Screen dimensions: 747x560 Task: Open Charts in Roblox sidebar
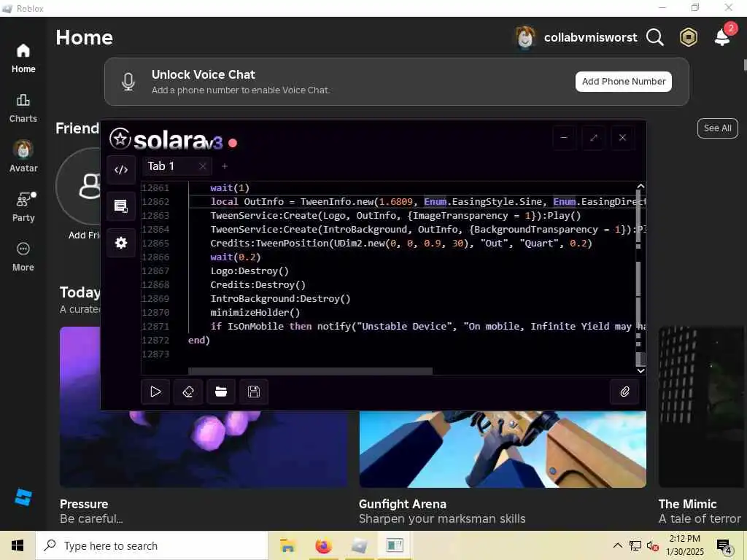pos(23,108)
